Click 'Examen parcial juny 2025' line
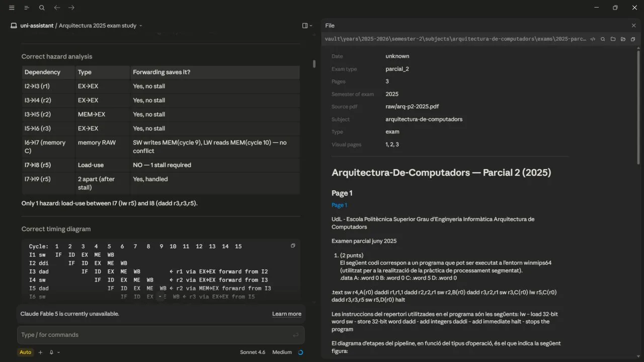 (x=364, y=241)
